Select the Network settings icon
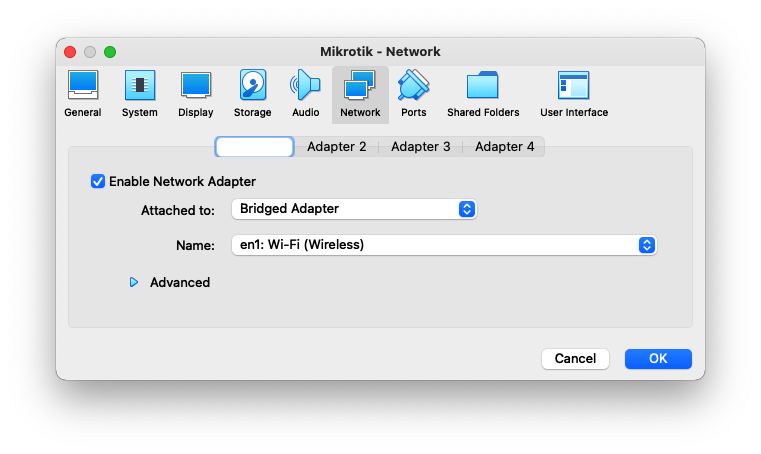 click(360, 87)
